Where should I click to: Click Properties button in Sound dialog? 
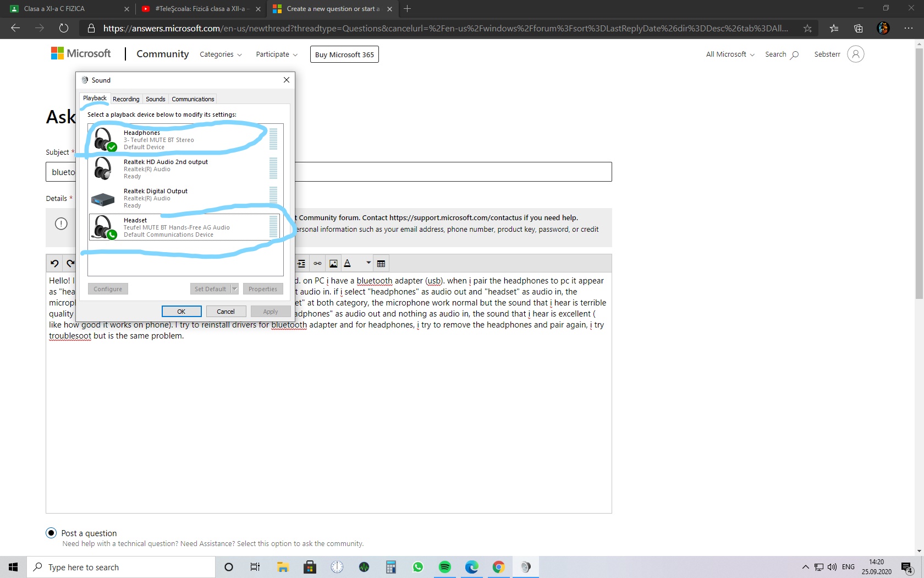click(x=263, y=289)
